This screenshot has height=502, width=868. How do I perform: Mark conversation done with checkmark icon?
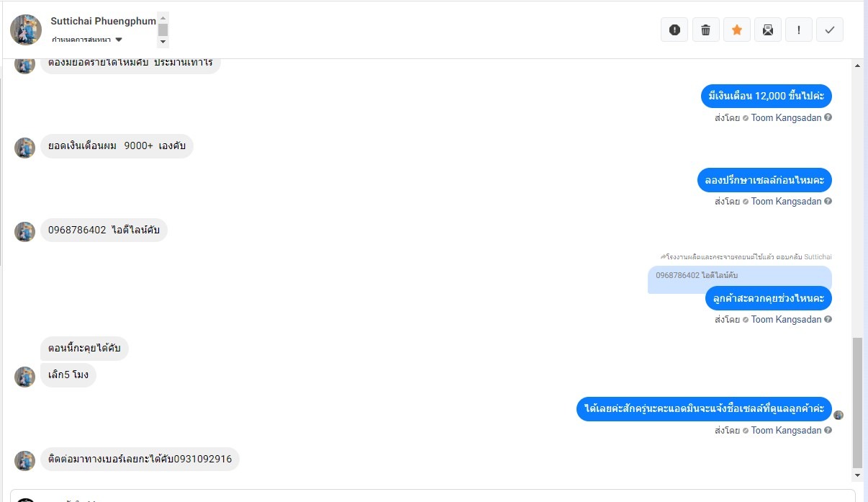(830, 30)
